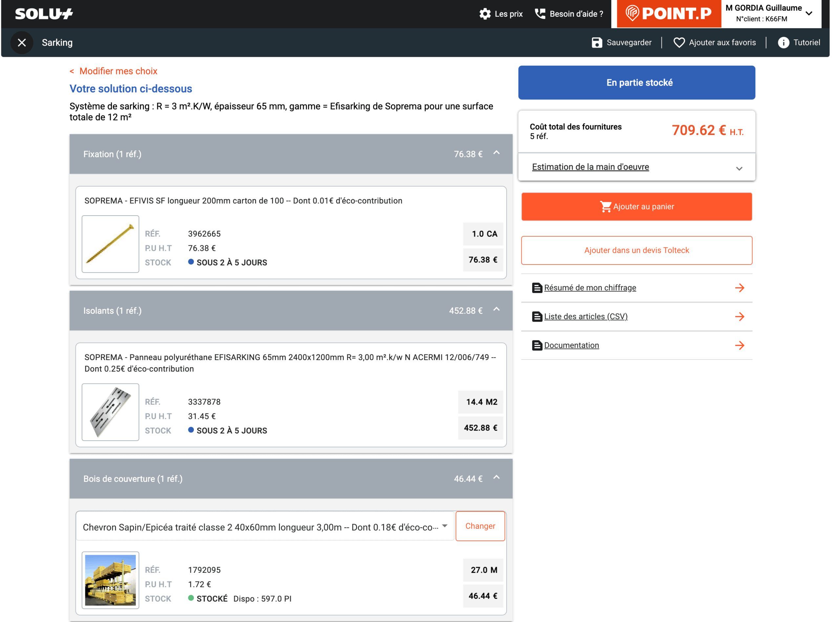Viewport: 840px width, 622px height.
Task: Download Liste des articles (CSV)
Action: tap(586, 317)
